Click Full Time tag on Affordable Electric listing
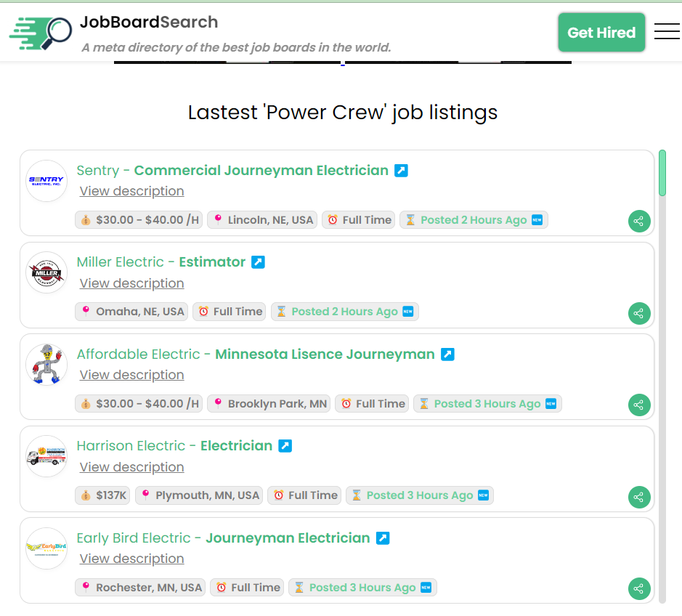Image resolution: width=682 pixels, height=616 pixels. (372, 404)
